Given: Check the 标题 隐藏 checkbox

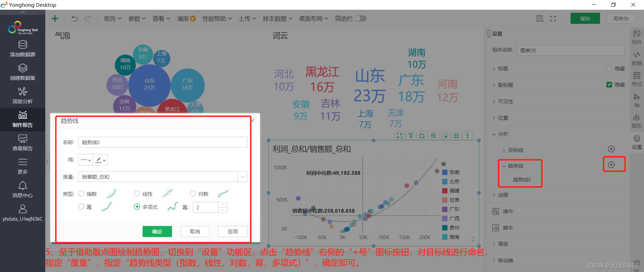Looking at the screenshot, I should [609, 68].
